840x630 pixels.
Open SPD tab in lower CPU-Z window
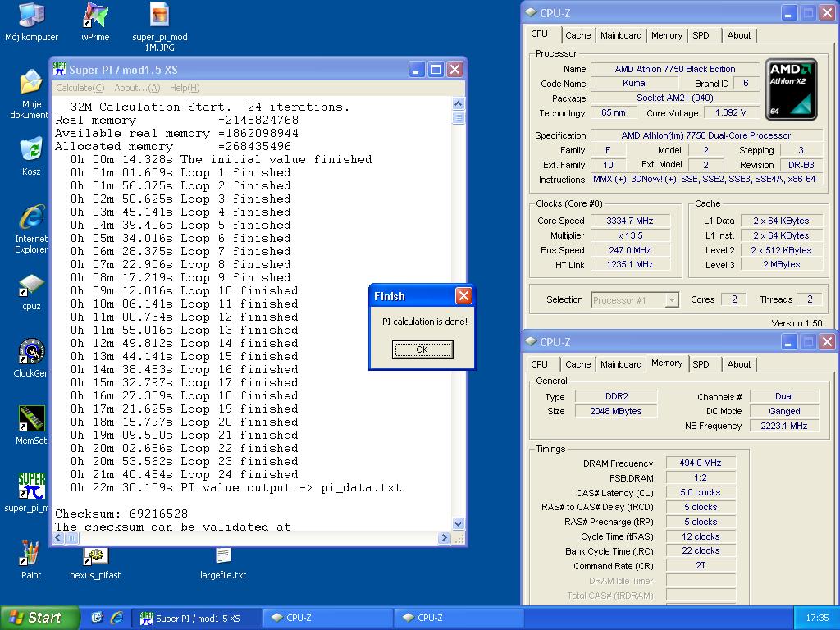coord(701,364)
